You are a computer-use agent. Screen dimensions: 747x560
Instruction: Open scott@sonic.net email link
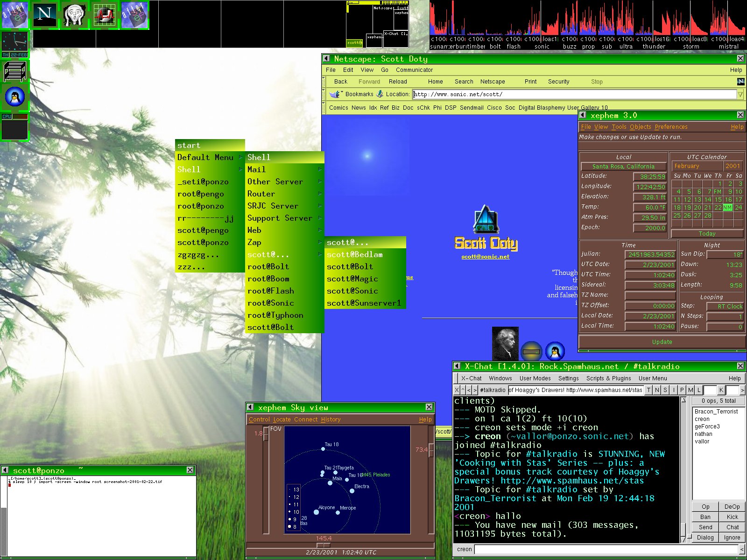[485, 257]
